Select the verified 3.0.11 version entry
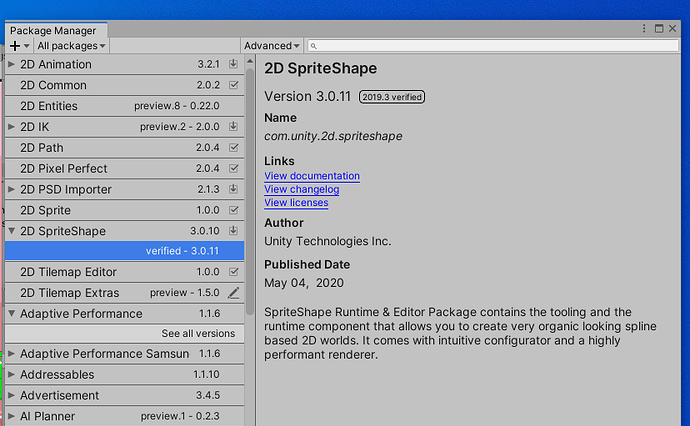690x426 pixels. tap(181, 251)
